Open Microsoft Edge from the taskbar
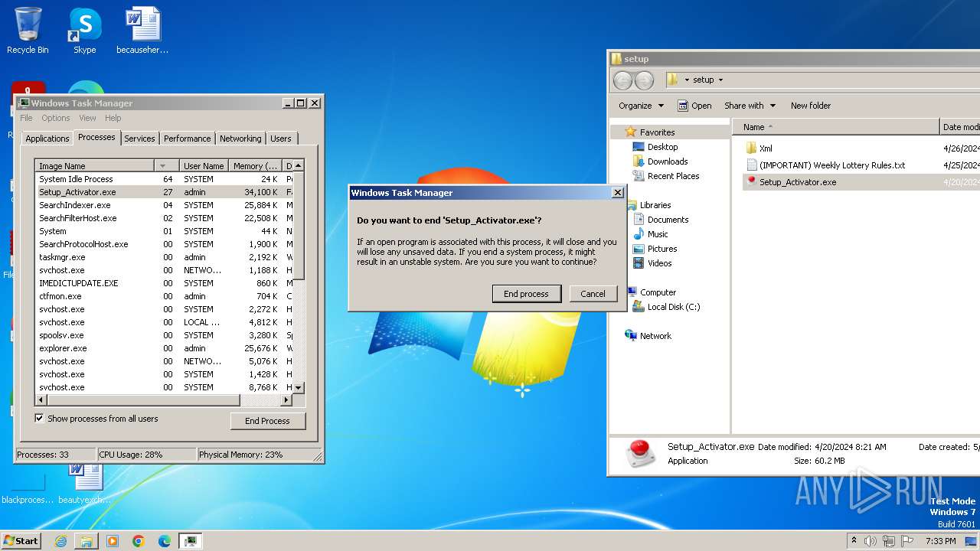Viewport: 980px width, 551px height. [165, 541]
